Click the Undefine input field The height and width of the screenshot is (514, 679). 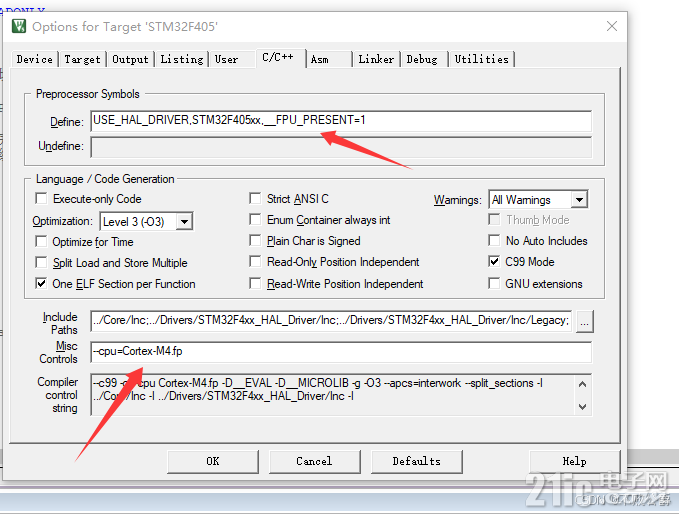click(x=341, y=147)
